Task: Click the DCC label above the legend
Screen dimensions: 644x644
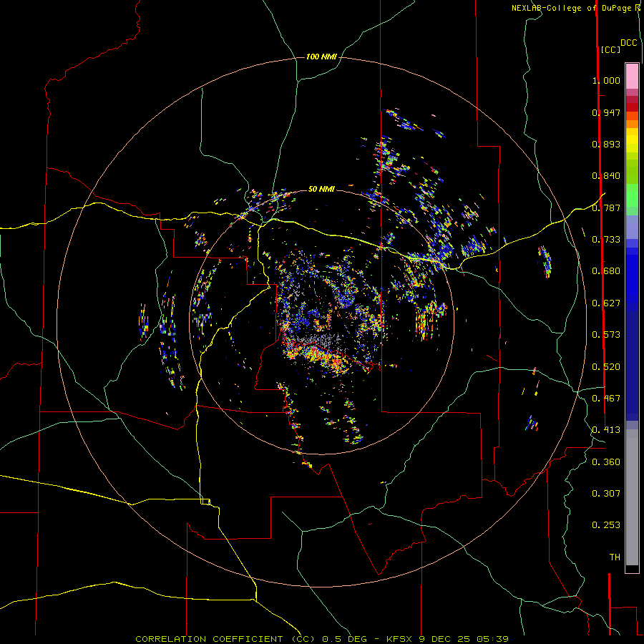Action: pos(629,43)
